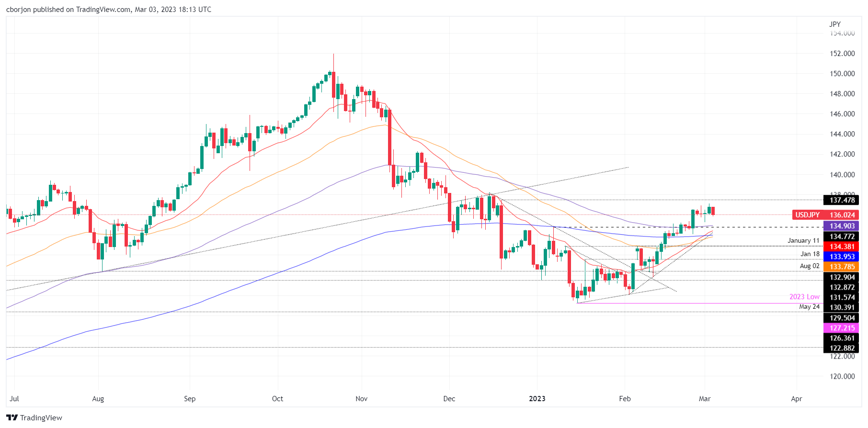Click the red 134.381 moving average label
Image resolution: width=868 pixels, height=428 pixels.
(x=842, y=247)
